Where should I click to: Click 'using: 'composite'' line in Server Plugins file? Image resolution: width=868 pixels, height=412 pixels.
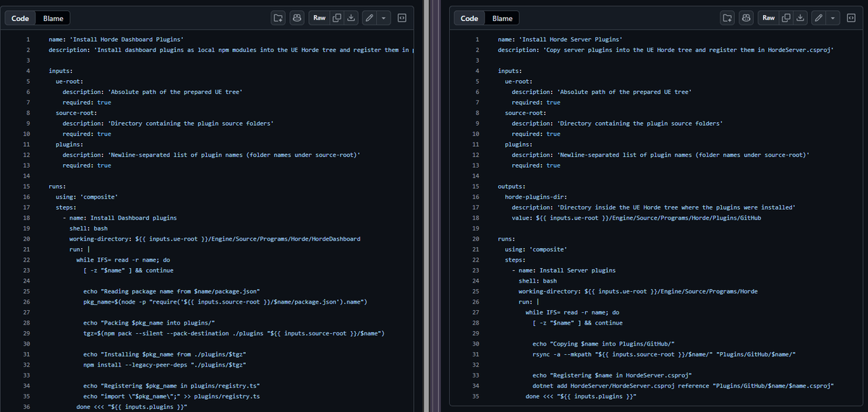[536, 249]
